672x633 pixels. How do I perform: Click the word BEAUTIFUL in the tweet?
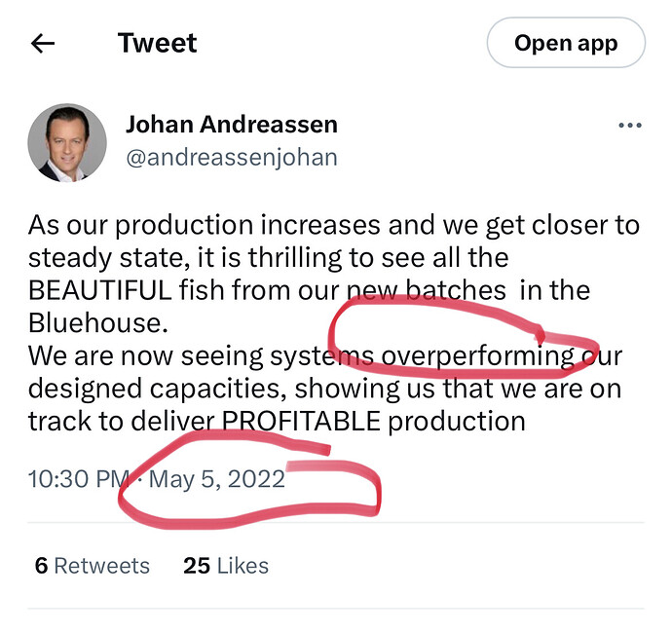coord(100,290)
